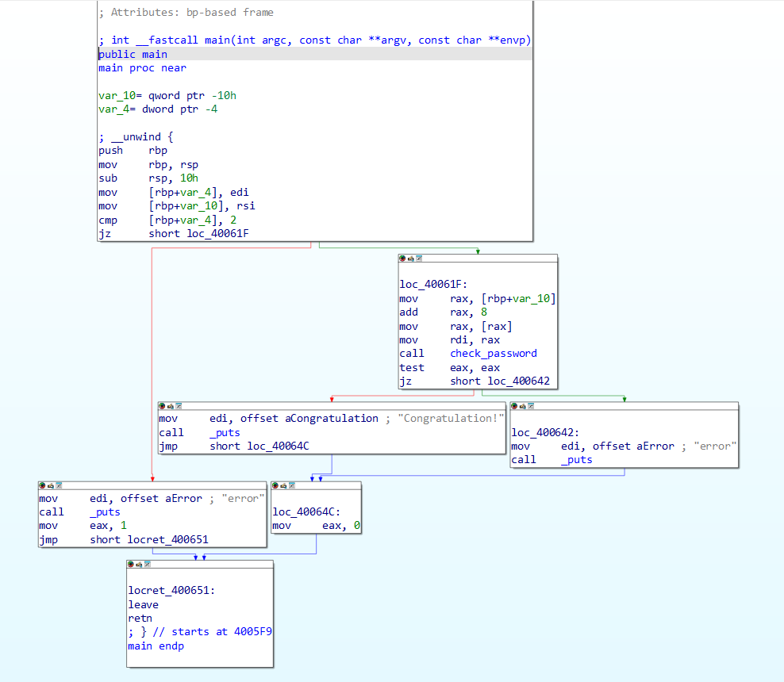Click the rightmost header icon of the 'mov eax, 1' block

tap(59, 485)
